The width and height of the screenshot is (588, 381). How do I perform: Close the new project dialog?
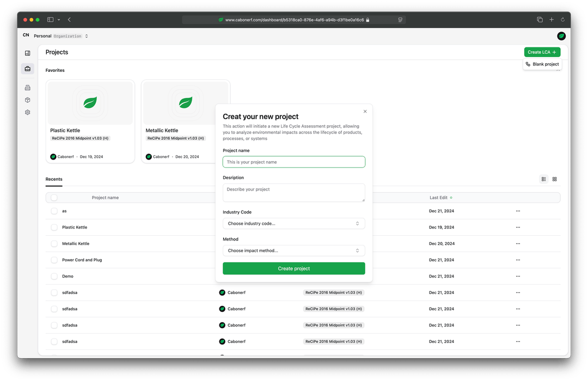[365, 112]
